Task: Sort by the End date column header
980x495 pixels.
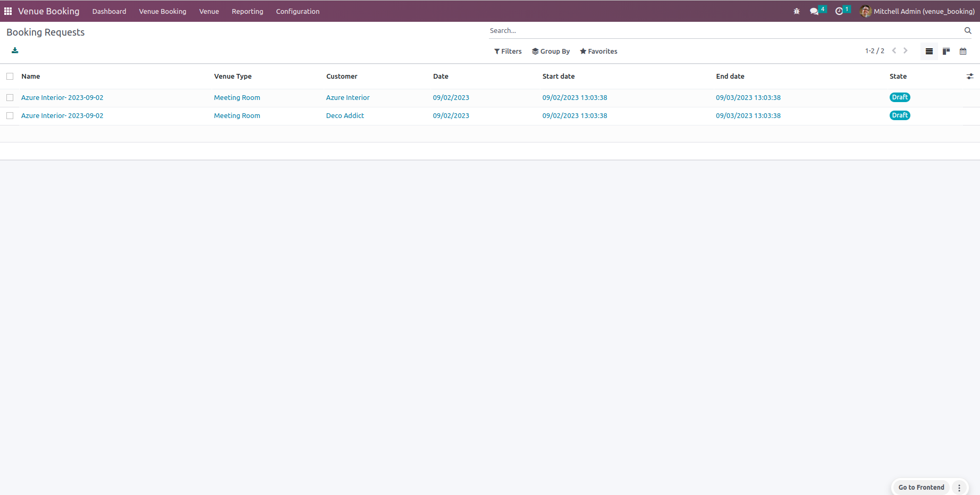Action: click(730, 77)
